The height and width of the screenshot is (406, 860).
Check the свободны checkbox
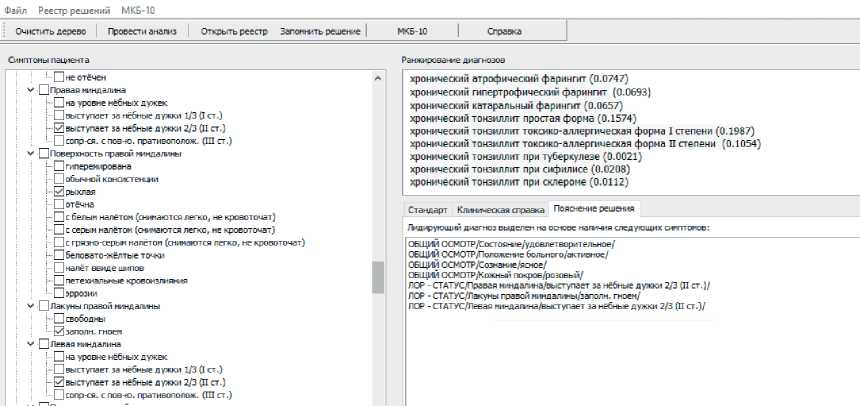(x=59, y=319)
